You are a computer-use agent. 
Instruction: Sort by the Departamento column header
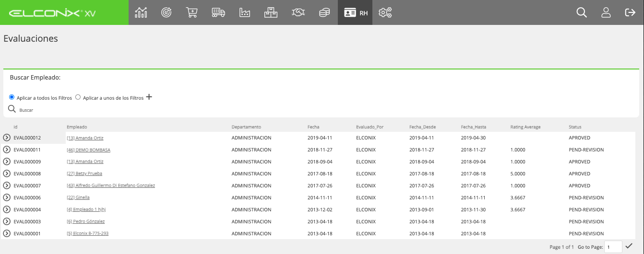point(246,127)
